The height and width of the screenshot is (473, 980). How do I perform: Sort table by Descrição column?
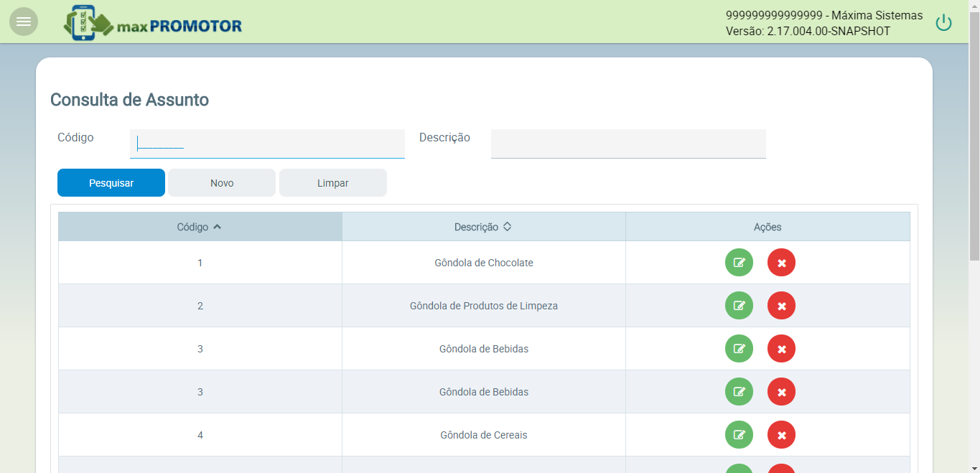pyautogui.click(x=483, y=227)
